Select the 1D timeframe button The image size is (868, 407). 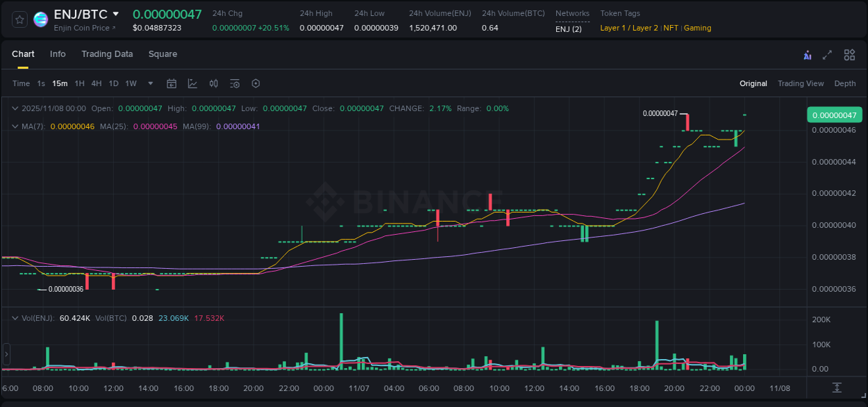(113, 83)
